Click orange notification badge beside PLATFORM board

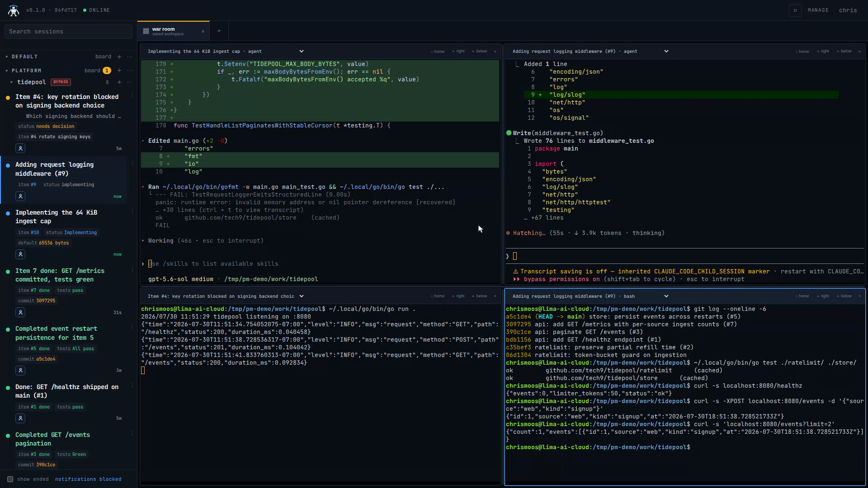[x=107, y=70]
